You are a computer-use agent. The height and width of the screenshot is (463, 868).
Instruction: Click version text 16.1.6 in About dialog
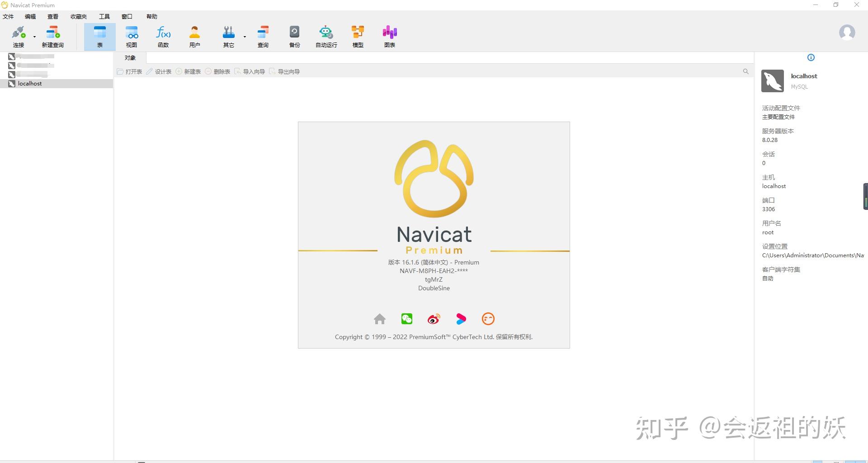pos(434,262)
